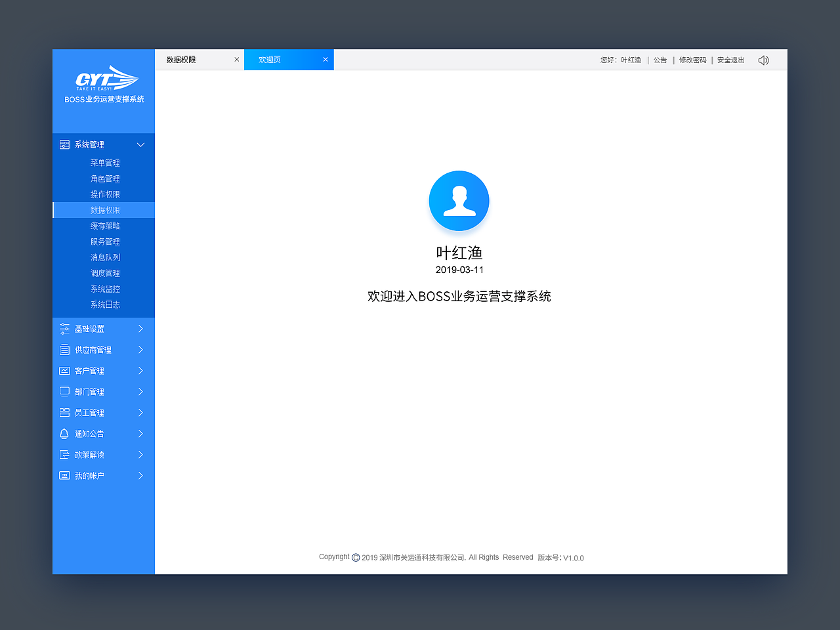Select 缓存策略 in the submenu
840x630 pixels.
[x=105, y=225]
